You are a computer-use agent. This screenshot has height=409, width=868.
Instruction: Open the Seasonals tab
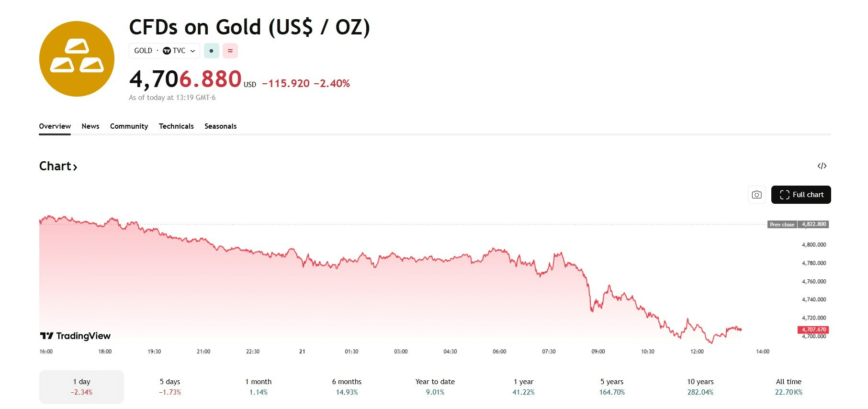[x=220, y=126]
